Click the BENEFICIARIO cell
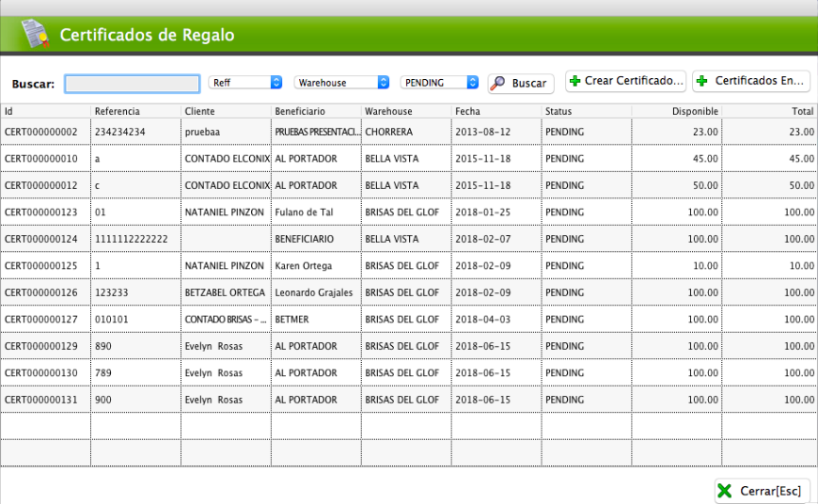 coord(316,239)
